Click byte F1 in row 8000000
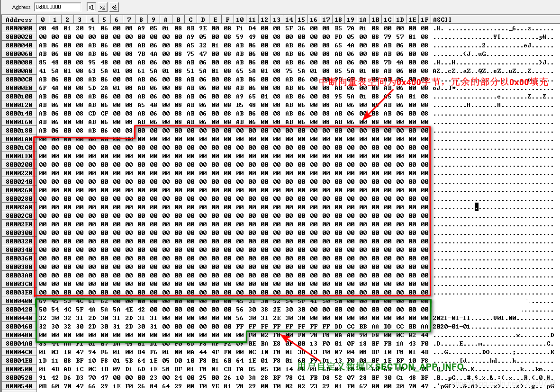Image resolution: width=560 pixels, height=392 pixels. click(x=240, y=28)
